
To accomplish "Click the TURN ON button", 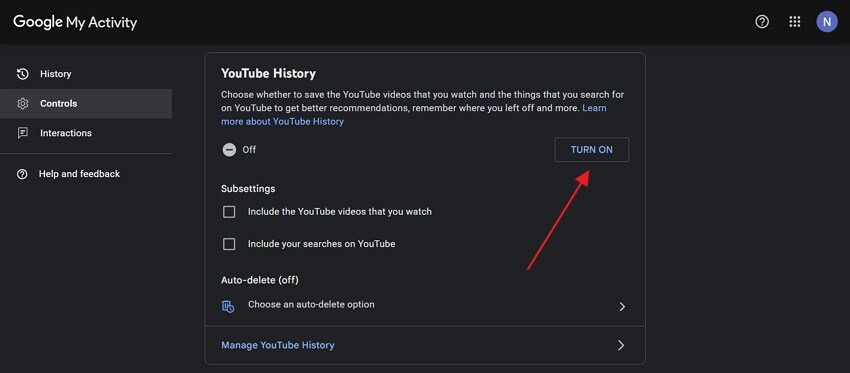I will (591, 150).
